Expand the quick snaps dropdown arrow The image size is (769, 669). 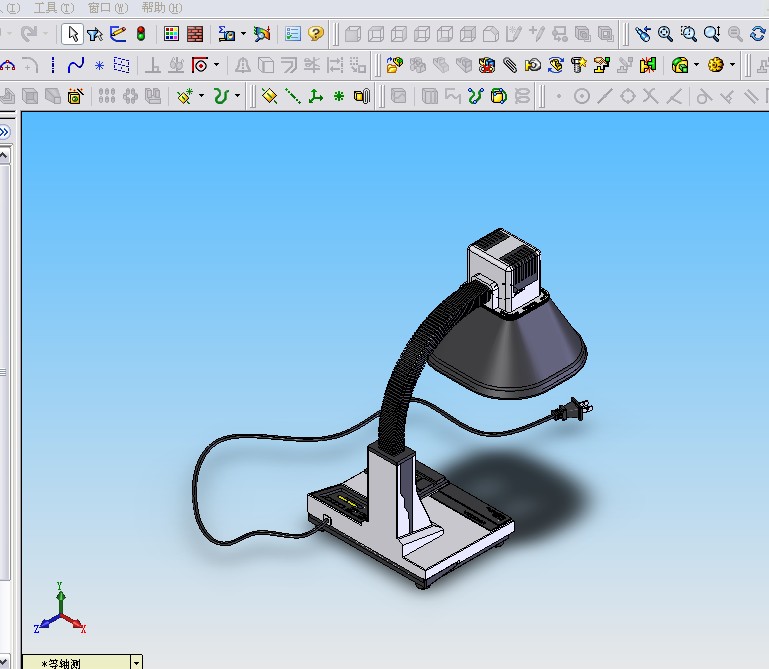point(216,65)
